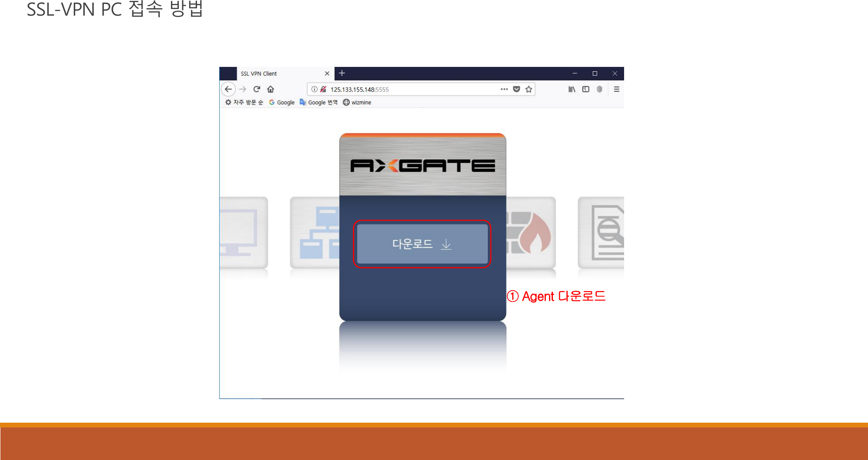Screen dimensions: 868x460
Task: Open the Firefox hamburger menu
Action: 616,89
